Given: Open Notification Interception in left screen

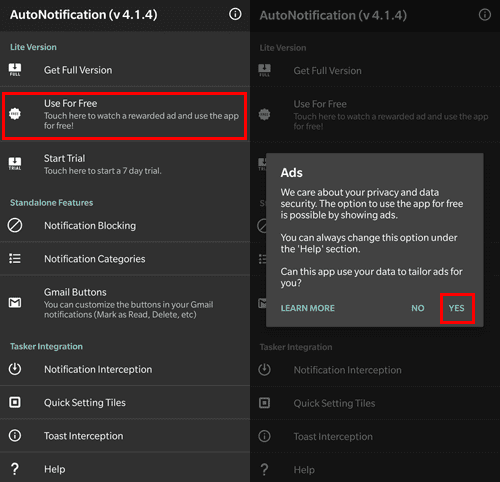Looking at the screenshot, I should tap(125, 369).
